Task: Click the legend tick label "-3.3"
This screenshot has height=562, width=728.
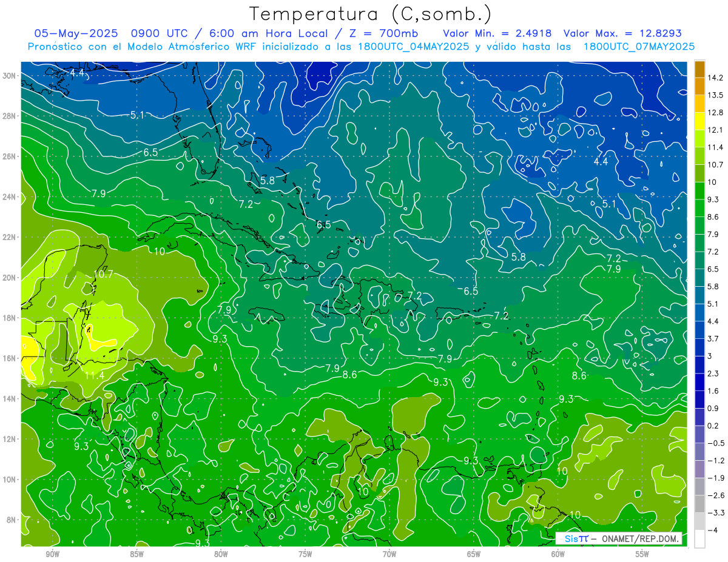Action: (716, 513)
